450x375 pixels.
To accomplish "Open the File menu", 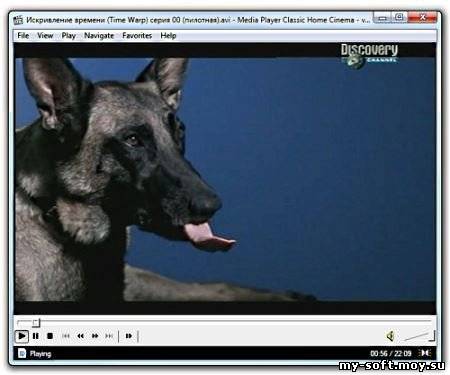I will click(x=23, y=36).
